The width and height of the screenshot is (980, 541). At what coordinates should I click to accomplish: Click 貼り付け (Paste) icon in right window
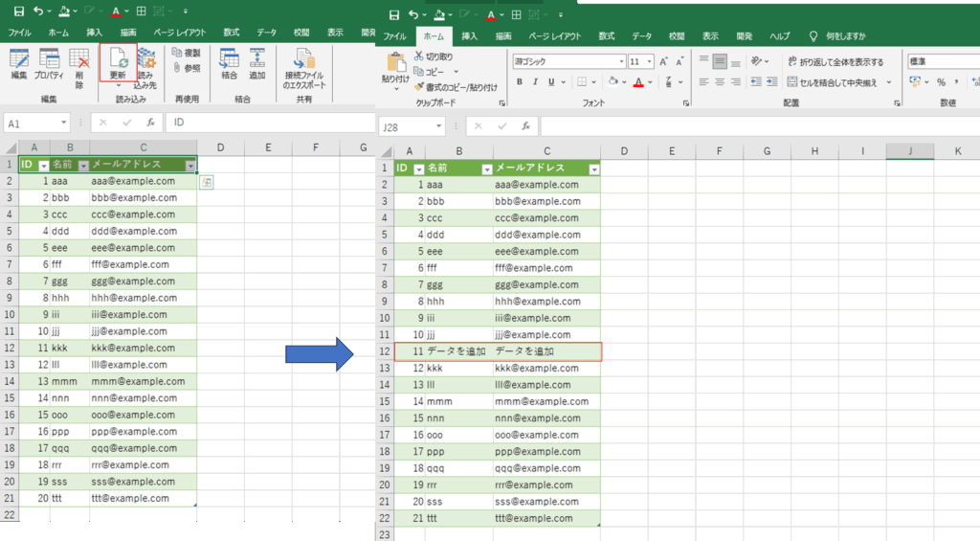point(395,69)
